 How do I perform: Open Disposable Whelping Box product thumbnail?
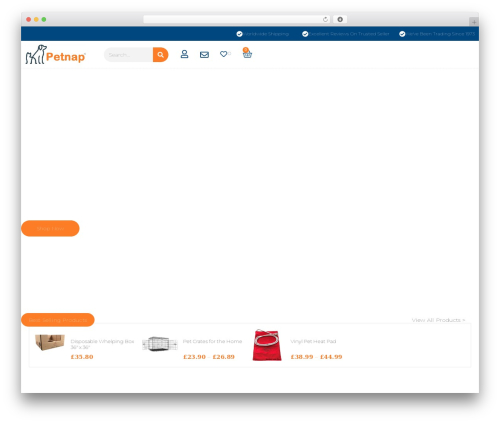pyautogui.click(x=50, y=342)
